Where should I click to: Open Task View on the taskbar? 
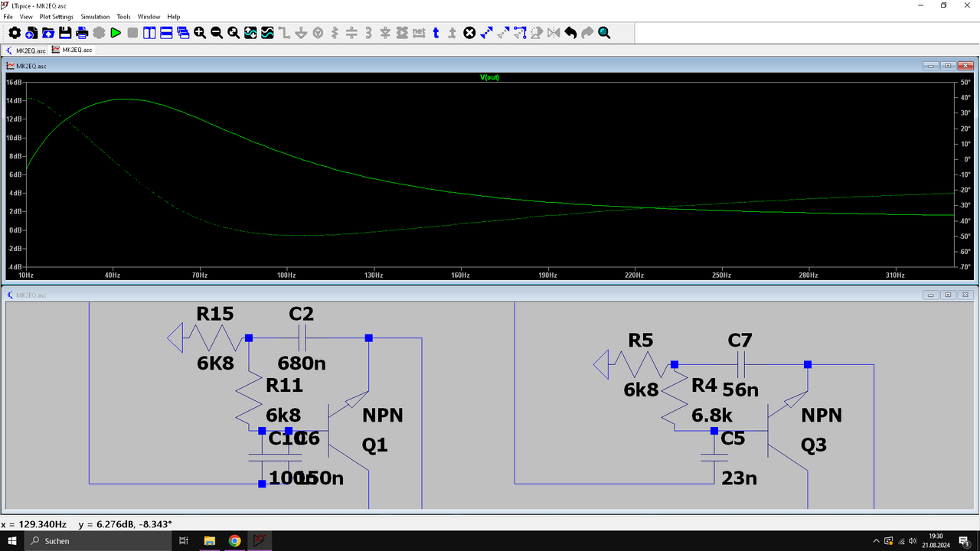click(184, 540)
